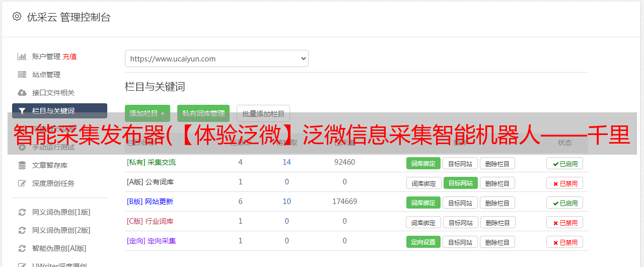The height and width of the screenshot is (267, 644).
Task: Click 目标网站 in the 网站更新 row
Action: tap(460, 203)
